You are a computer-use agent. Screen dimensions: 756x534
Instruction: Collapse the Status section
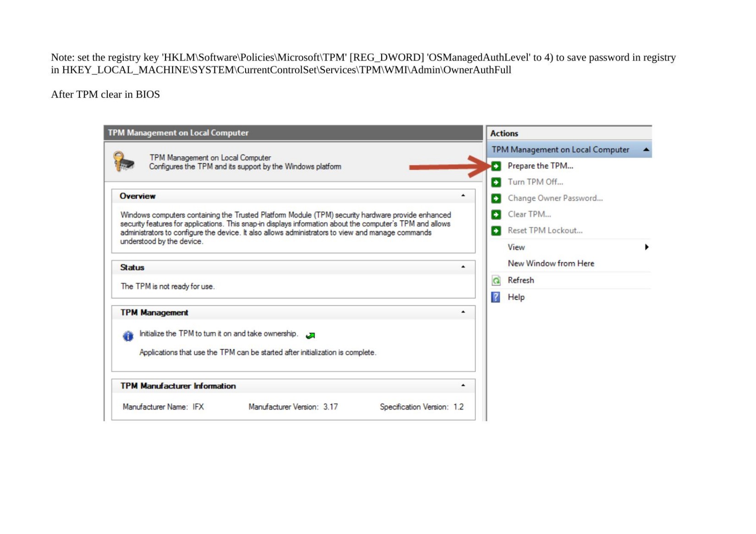(x=463, y=267)
